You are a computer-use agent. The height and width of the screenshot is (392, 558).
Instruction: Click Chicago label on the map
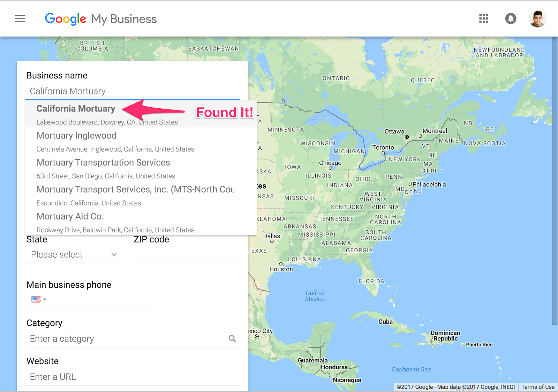[330, 163]
